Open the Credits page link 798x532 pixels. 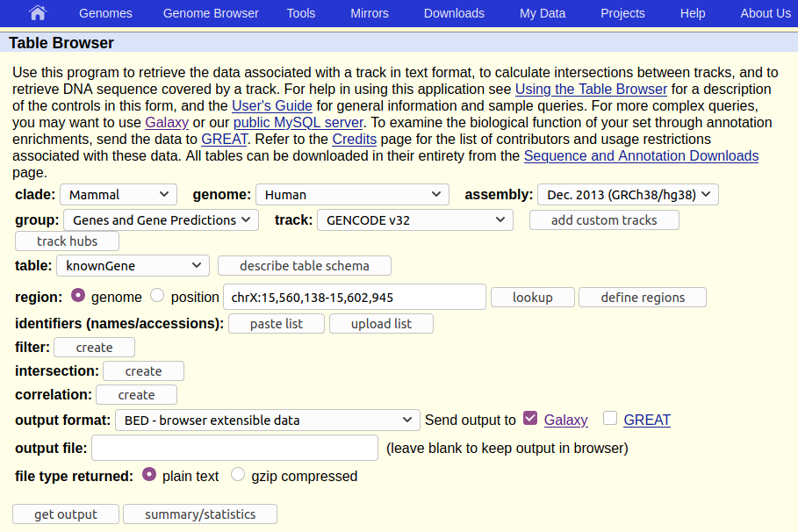point(354,140)
